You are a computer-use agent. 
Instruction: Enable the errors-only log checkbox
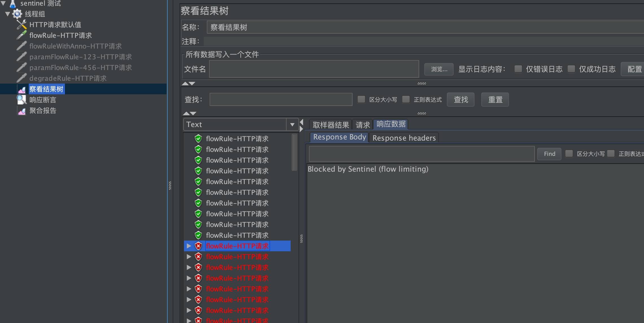(x=518, y=69)
